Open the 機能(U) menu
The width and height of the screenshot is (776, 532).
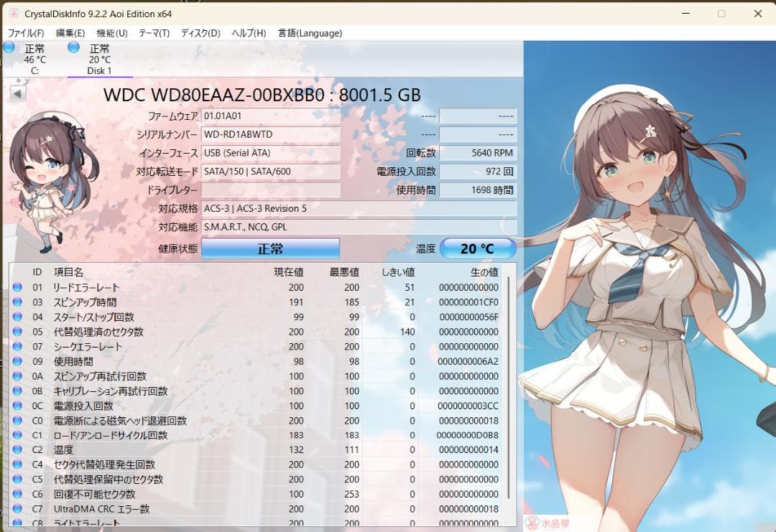click(112, 33)
